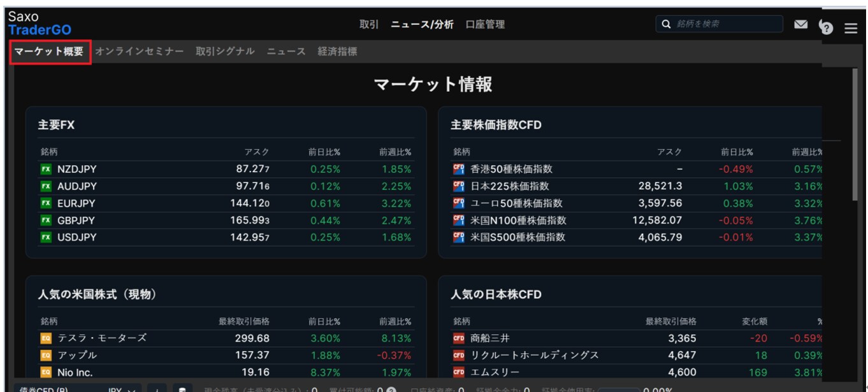Open the help question mark icon
Viewport: 868px width, 392px height.
828,27
